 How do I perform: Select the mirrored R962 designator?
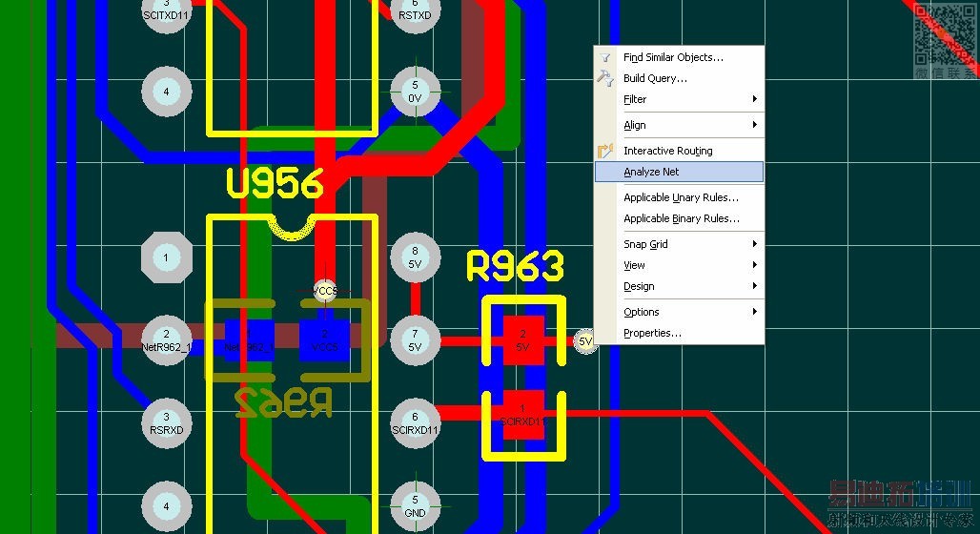(x=283, y=402)
